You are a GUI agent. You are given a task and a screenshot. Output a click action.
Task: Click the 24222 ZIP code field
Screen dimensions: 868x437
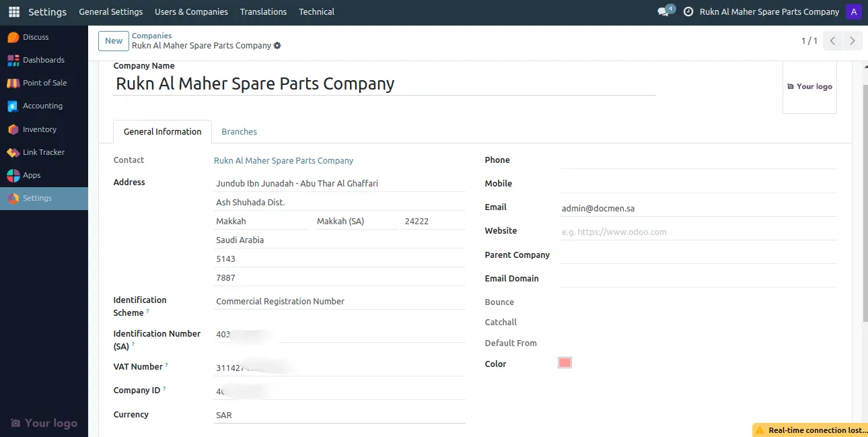coord(433,221)
